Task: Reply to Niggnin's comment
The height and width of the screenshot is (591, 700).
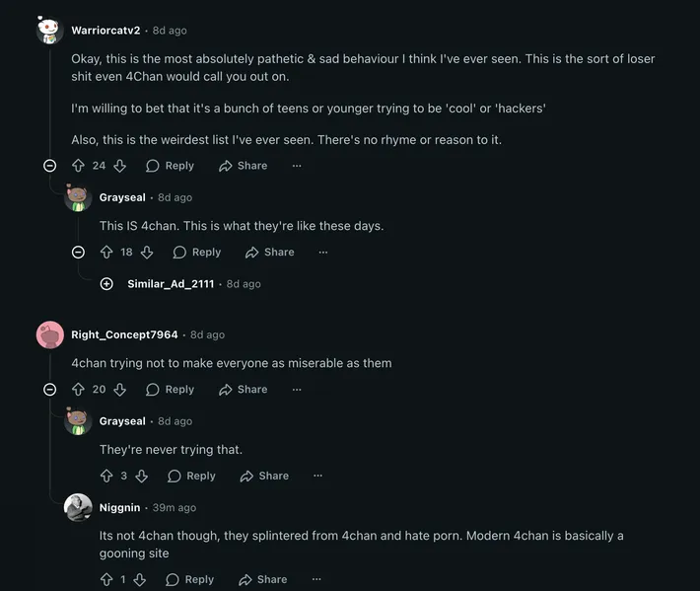Action: [189, 580]
